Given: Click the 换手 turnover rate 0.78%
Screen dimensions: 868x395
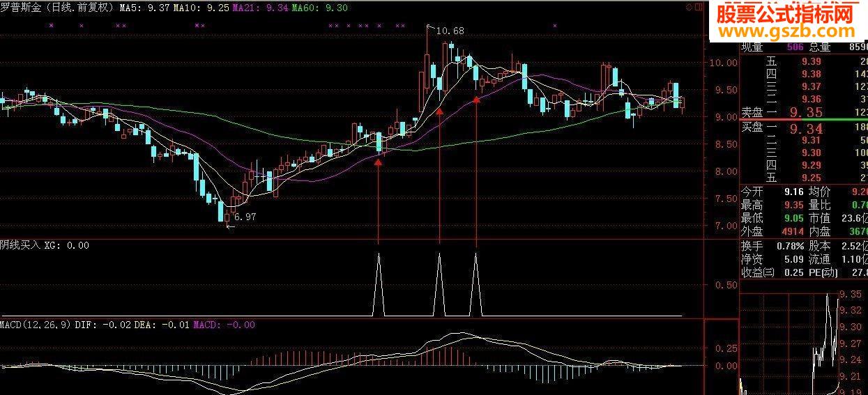Looking at the screenshot, I should click(x=791, y=246).
